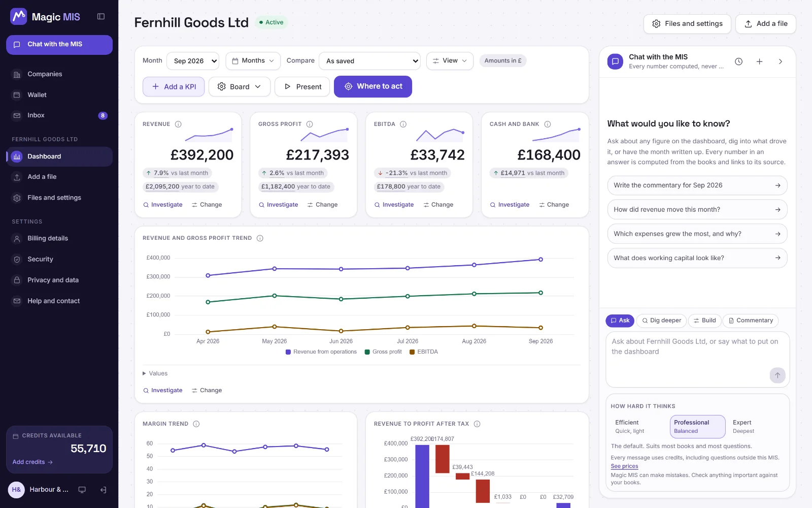Select Efficient thinking mode
The width and height of the screenshot is (812, 508).
[x=640, y=427]
